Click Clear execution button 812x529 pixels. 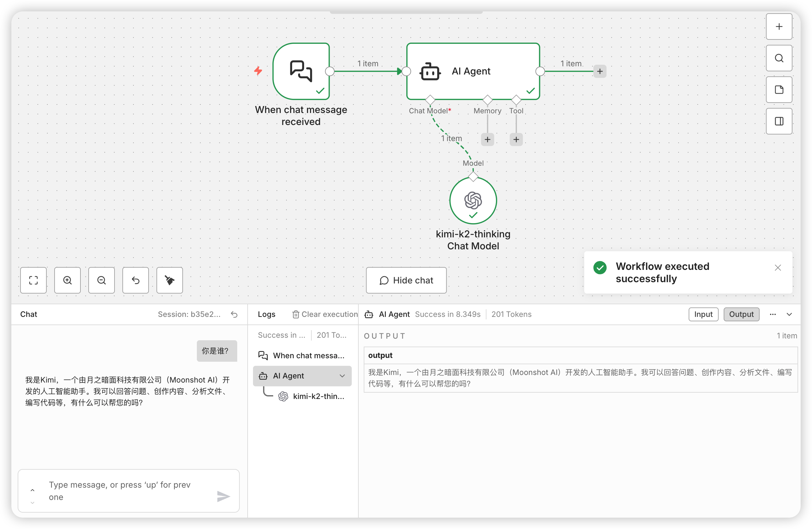325,314
